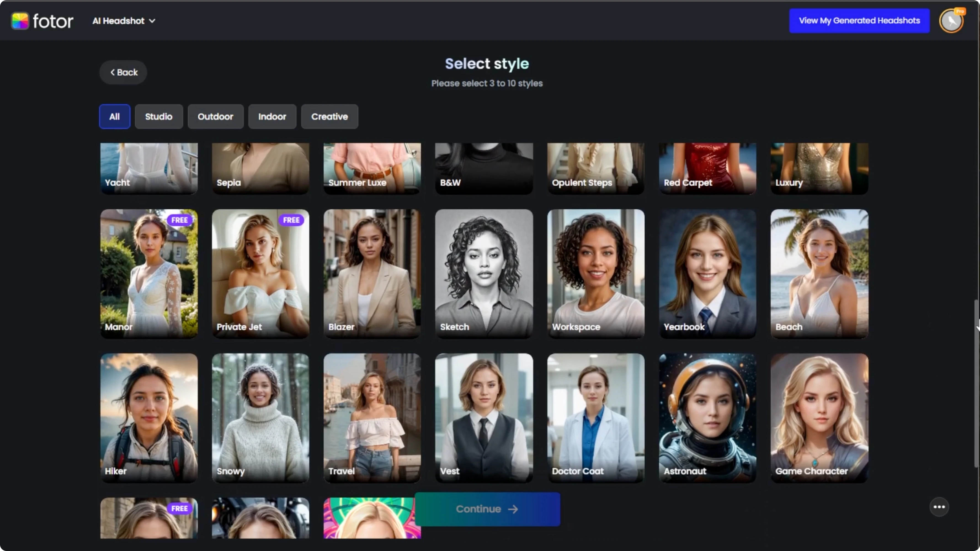Open the AI Headshot dropdown
Image resolution: width=980 pixels, height=551 pixels.
(124, 21)
